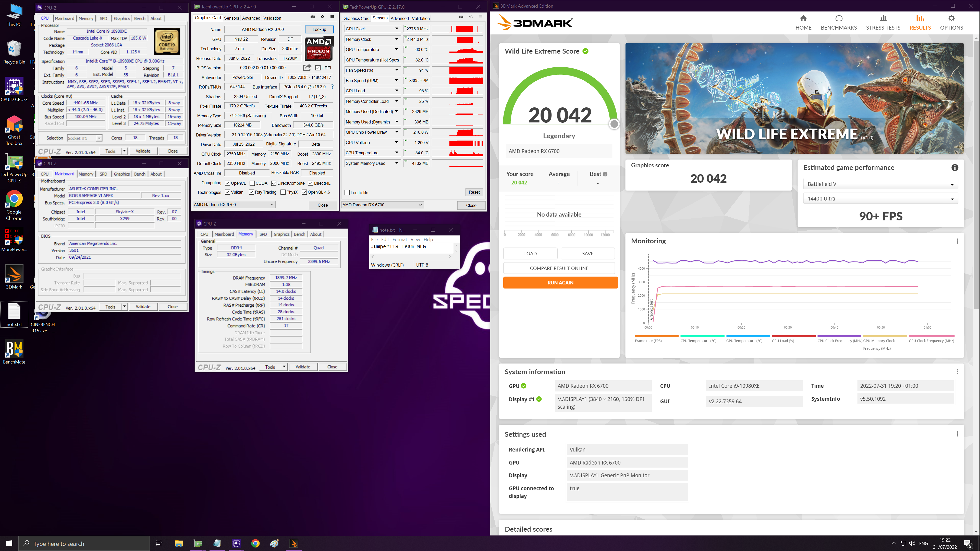Image resolution: width=980 pixels, height=551 pixels.
Task: Expand Memory Clock sensor dropdown
Action: (x=396, y=39)
